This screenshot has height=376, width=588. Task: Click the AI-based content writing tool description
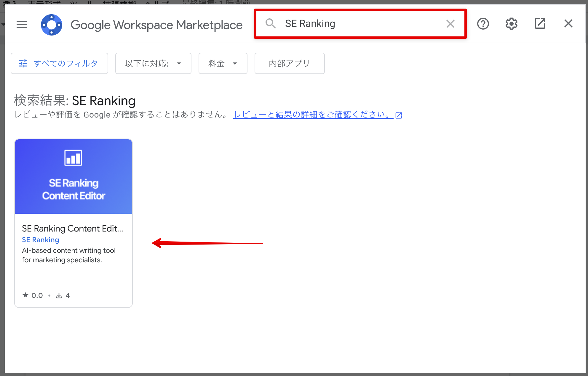pyautogui.click(x=69, y=255)
